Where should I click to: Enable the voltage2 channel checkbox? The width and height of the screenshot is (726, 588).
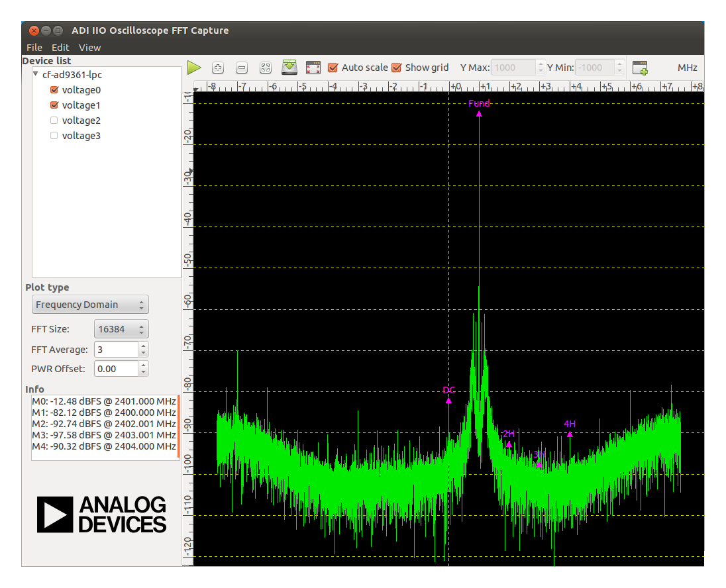(x=54, y=120)
